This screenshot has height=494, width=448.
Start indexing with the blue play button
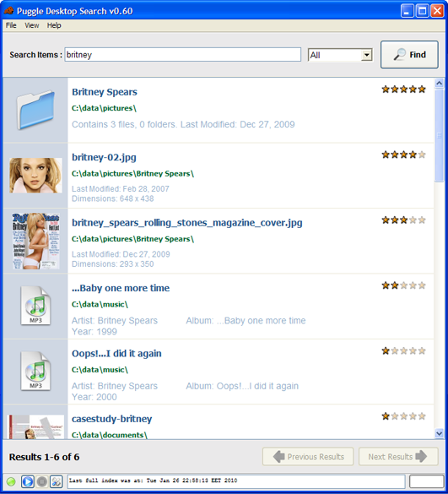27,481
